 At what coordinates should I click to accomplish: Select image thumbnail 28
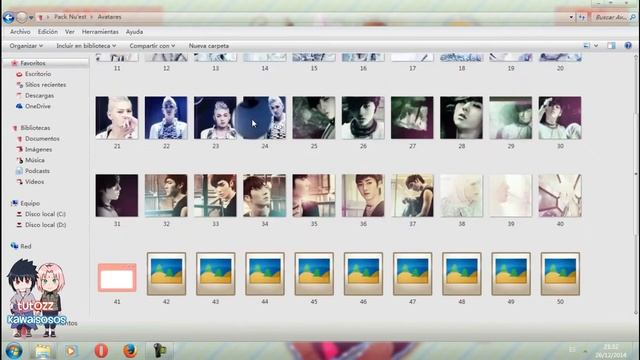(461, 118)
